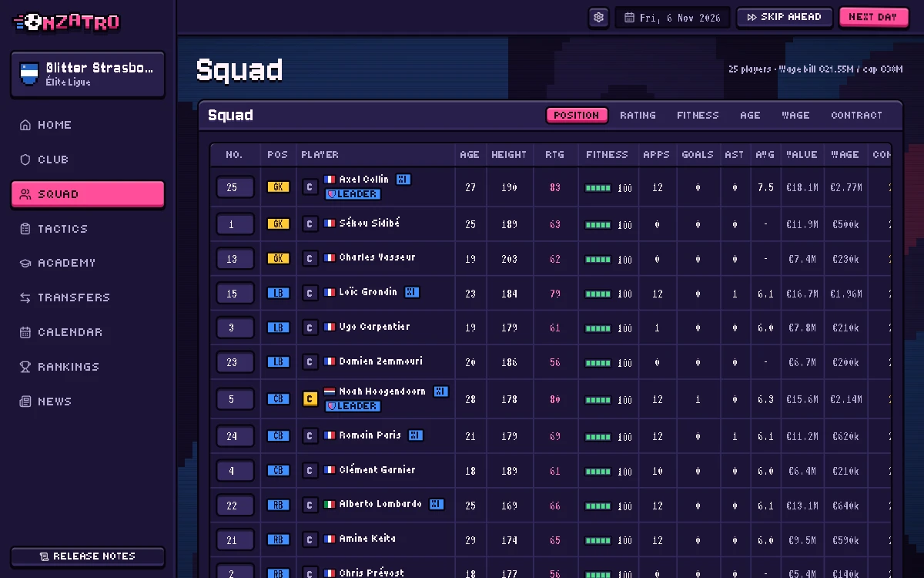Click the PLAYER column header
This screenshot has width=924, height=578.
click(x=320, y=155)
